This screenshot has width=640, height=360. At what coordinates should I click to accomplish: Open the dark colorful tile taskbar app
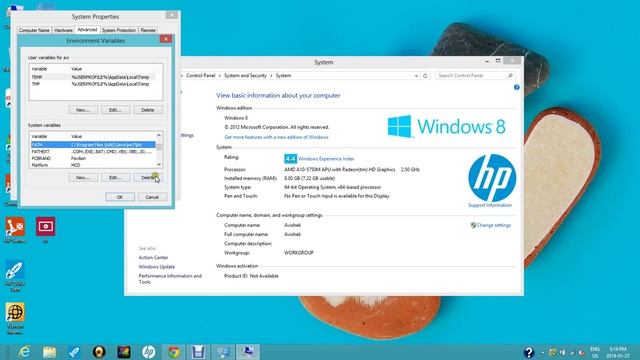pos(124,351)
